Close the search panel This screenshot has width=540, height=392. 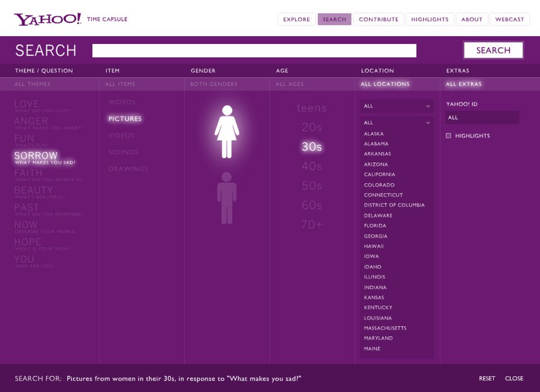pyautogui.click(x=514, y=378)
